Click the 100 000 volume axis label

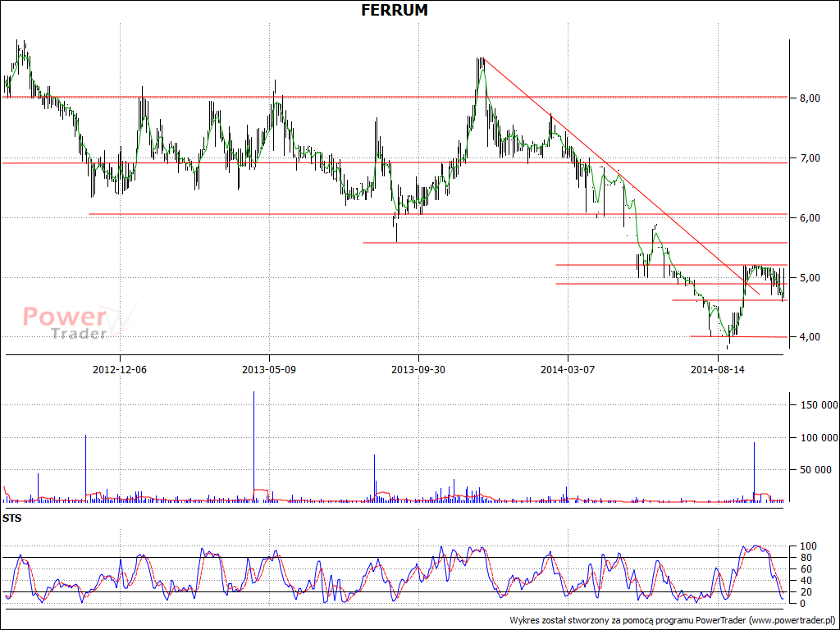point(819,438)
